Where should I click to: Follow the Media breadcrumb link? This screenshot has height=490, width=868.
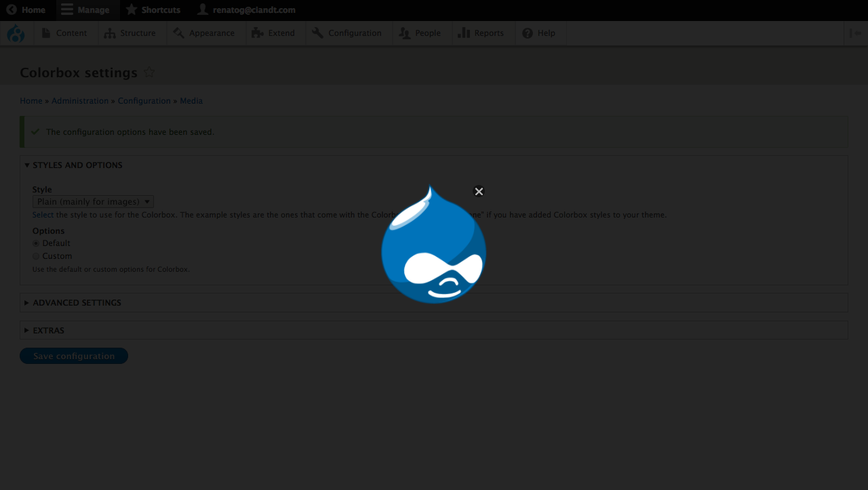pos(191,101)
